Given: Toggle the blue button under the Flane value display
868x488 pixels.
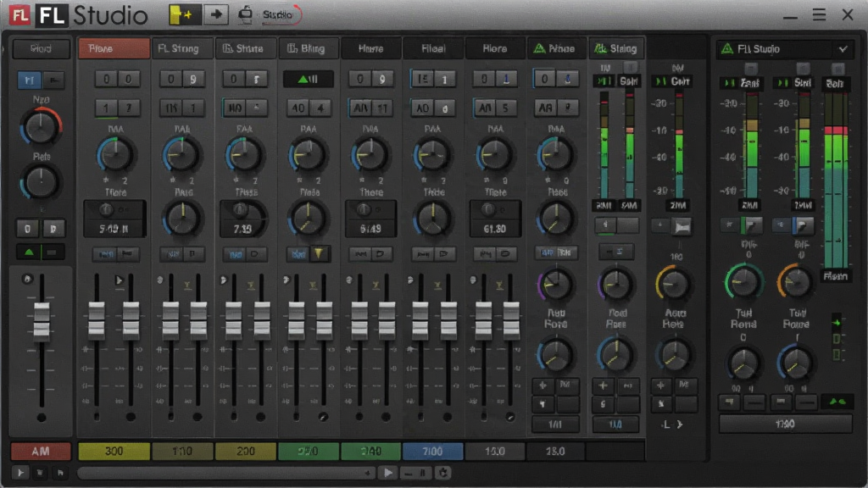Looking at the screenshot, I should coord(106,254).
